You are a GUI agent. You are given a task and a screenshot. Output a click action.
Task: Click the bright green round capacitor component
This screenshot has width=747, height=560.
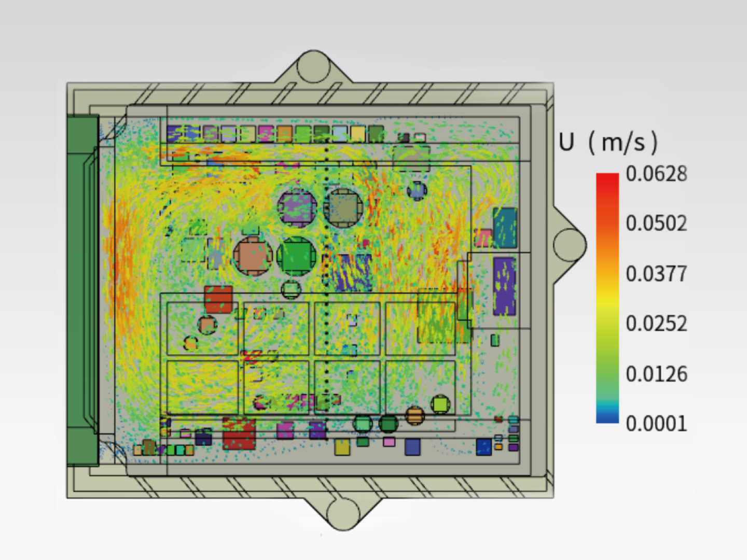pyautogui.click(x=297, y=256)
